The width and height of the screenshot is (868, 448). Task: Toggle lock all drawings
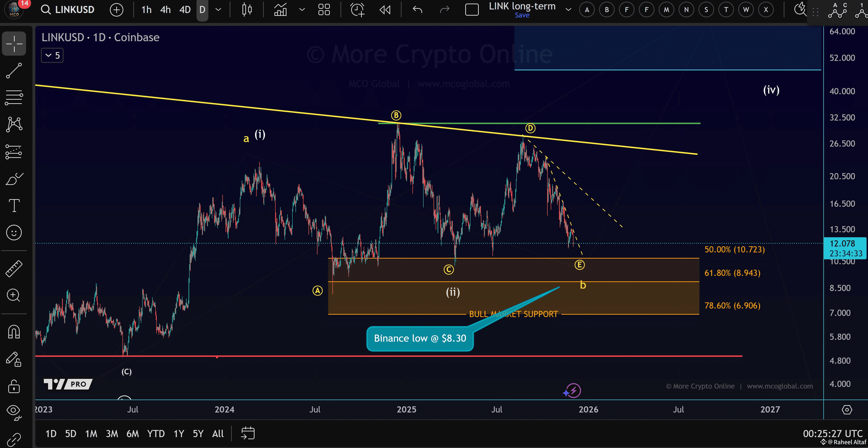coord(14,387)
